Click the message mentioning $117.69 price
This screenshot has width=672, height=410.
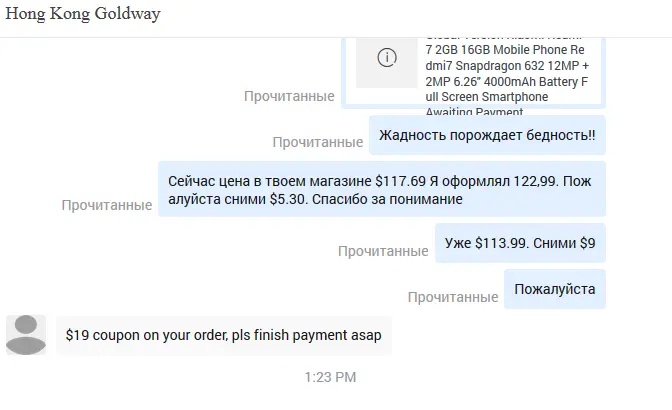(x=382, y=189)
